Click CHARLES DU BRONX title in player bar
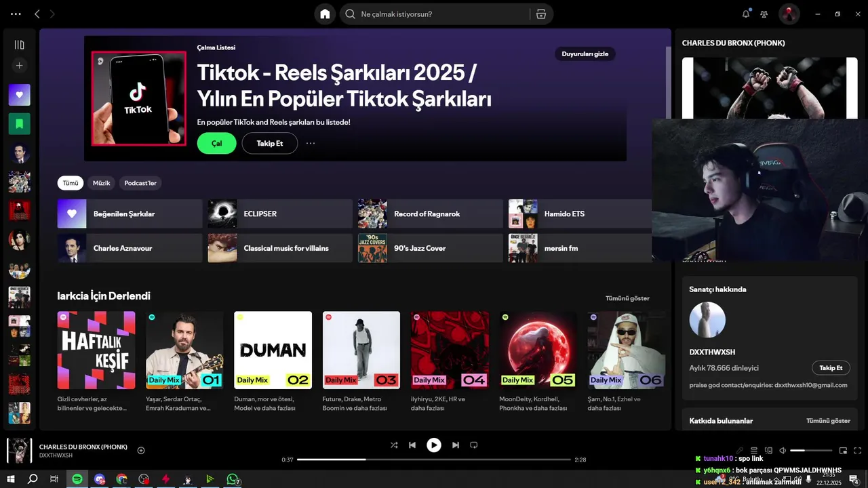Screen dimensions: 868x488 pyautogui.click(x=83, y=447)
